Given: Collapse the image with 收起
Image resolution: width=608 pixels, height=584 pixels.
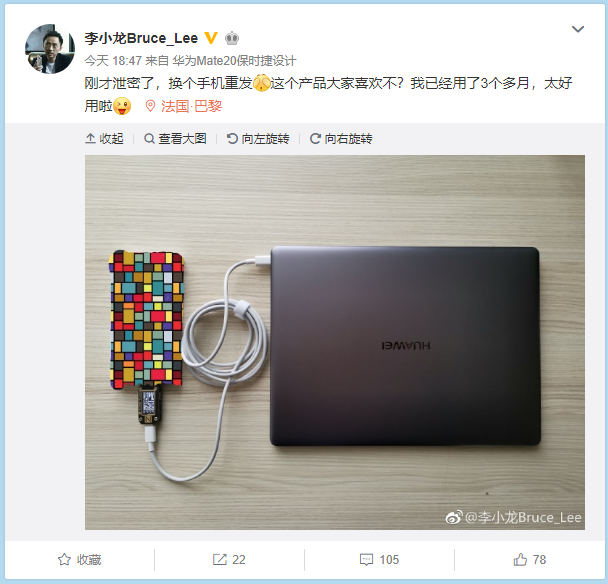Looking at the screenshot, I should [104, 138].
